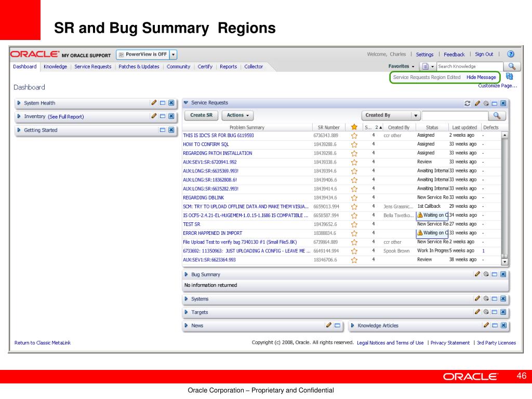
Task: Expand the Inventory region
Action: [x=19, y=116]
